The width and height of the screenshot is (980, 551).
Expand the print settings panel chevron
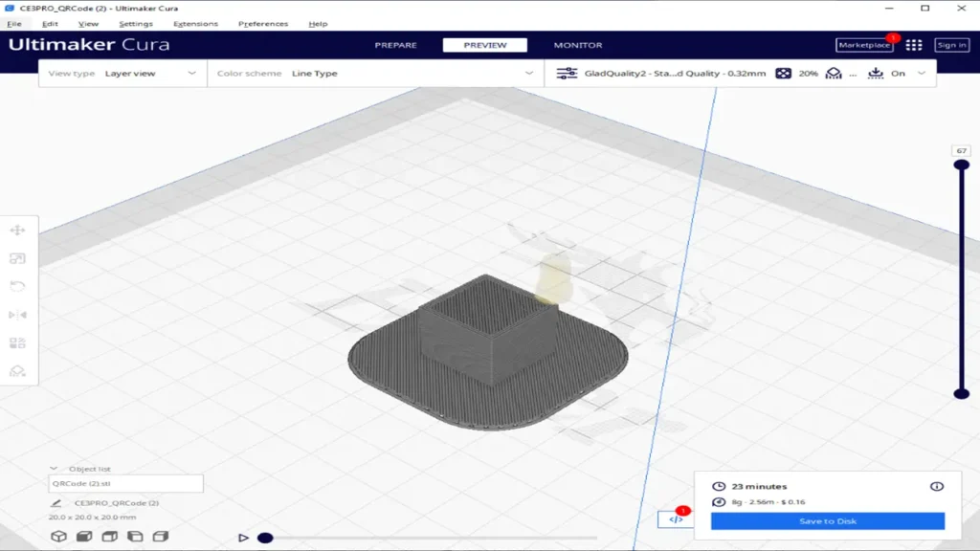pos(922,73)
